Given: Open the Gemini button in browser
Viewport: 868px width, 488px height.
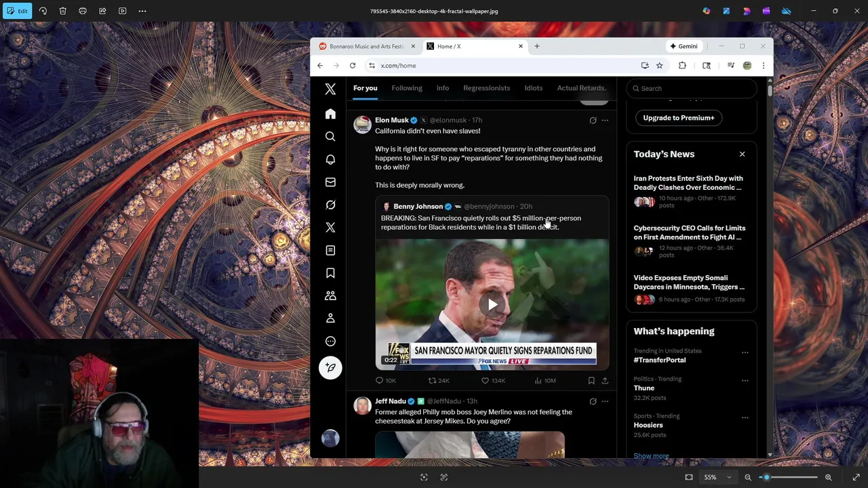Looking at the screenshot, I should (684, 46).
